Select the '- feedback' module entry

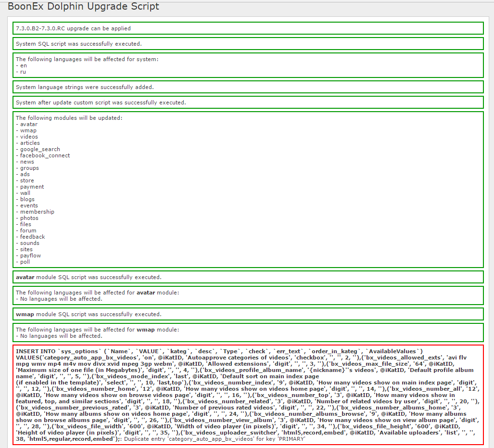[x=31, y=237]
